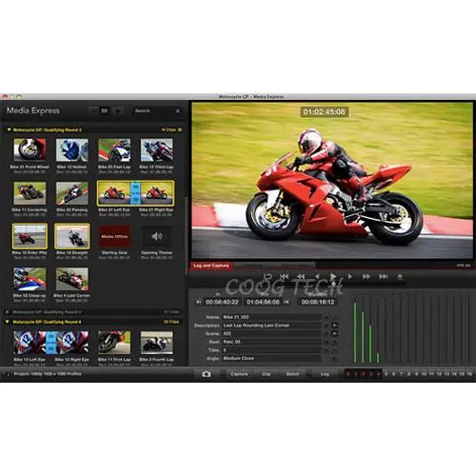Select the Bike 52 Fast Lap clip
Screen dimensions: 476x476
[x=114, y=149]
